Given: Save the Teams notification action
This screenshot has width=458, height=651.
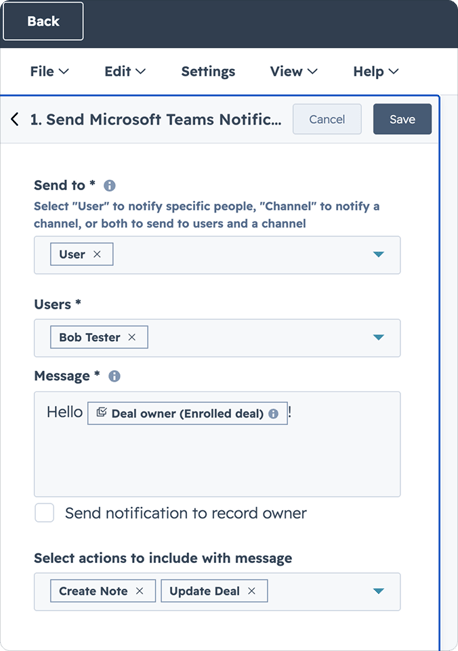Looking at the screenshot, I should [402, 119].
